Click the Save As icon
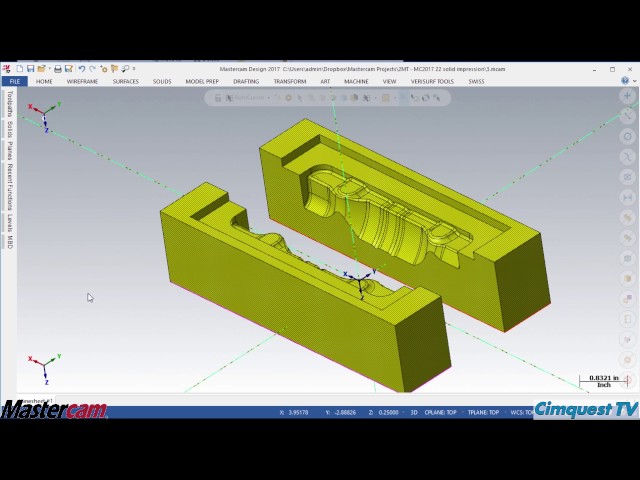 point(69,69)
